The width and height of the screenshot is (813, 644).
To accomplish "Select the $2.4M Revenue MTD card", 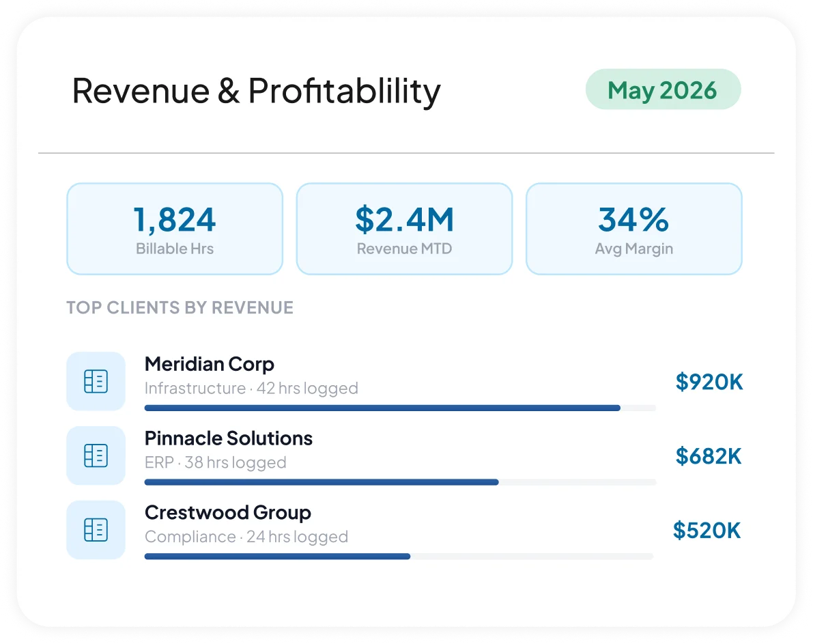I will (x=404, y=229).
